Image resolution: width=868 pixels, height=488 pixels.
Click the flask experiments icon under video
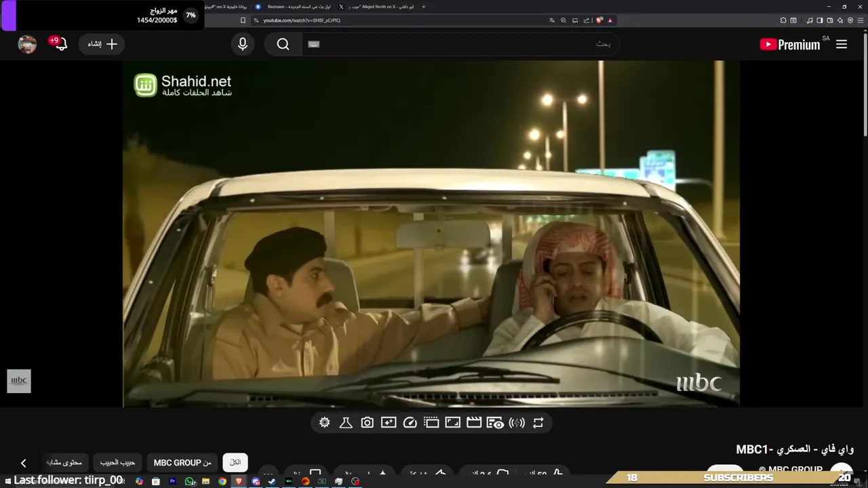point(346,423)
